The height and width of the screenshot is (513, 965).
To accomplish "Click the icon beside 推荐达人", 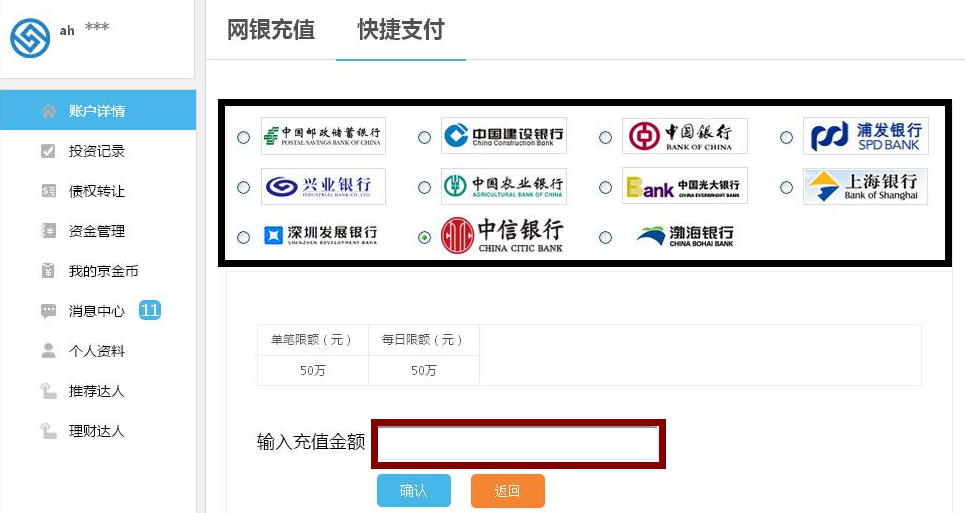I will [x=48, y=391].
